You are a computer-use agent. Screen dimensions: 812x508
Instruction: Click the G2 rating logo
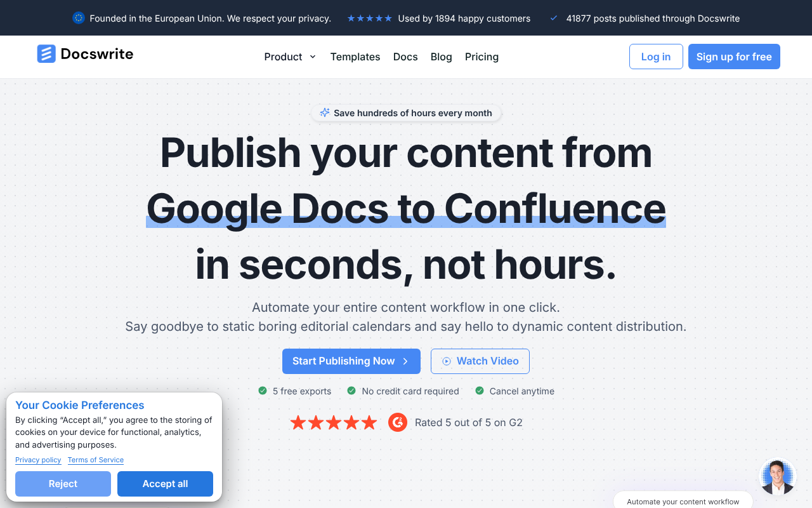point(398,422)
